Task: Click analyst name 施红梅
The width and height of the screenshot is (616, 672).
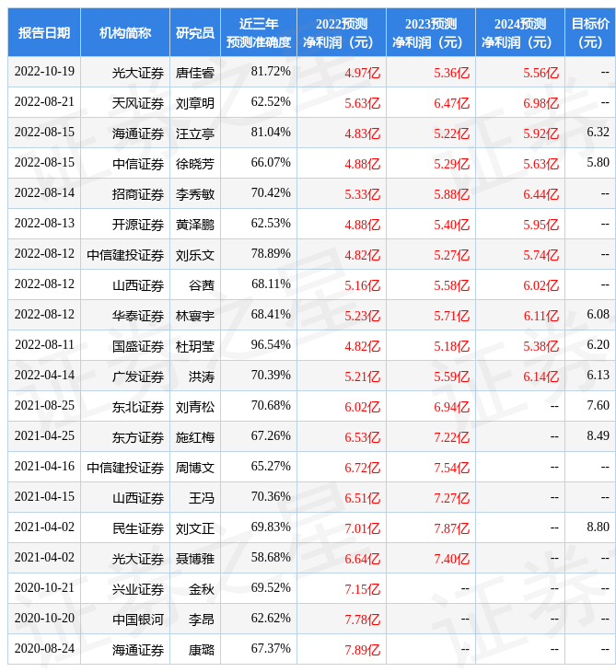Action: click(x=195, y=437)
